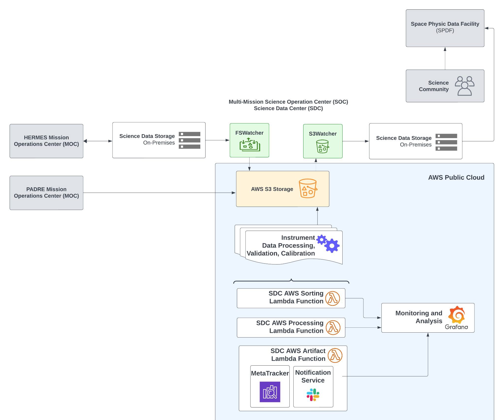Click the Sorting Lambda function icon
This screenshot has width=504, height=420.
pos(332,298)
